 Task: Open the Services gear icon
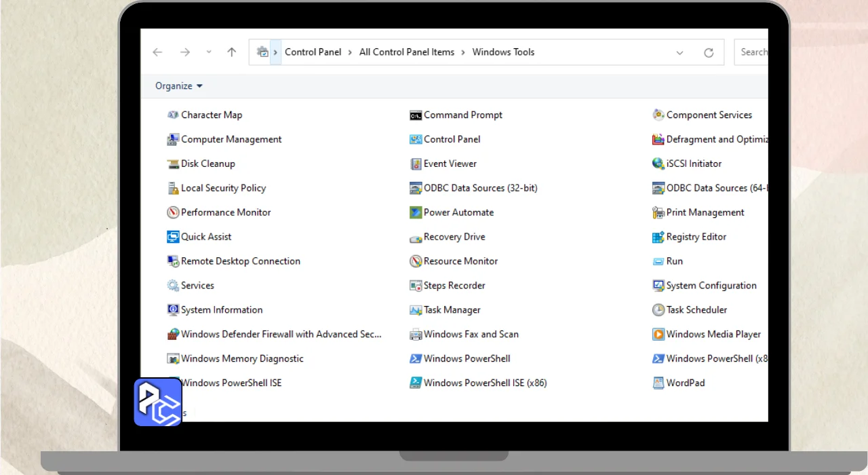[x=173, y=286]
